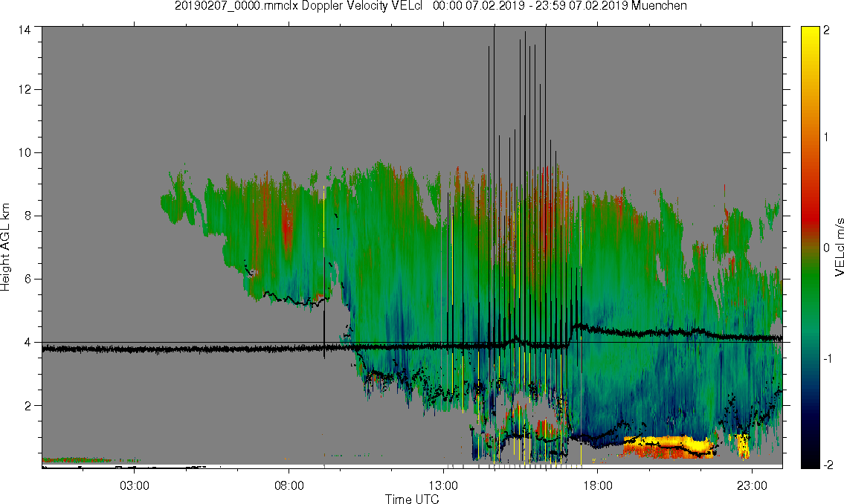Click the 10 height tick label
The width and height of the screenshot is (844, 504).
(25, 152)
